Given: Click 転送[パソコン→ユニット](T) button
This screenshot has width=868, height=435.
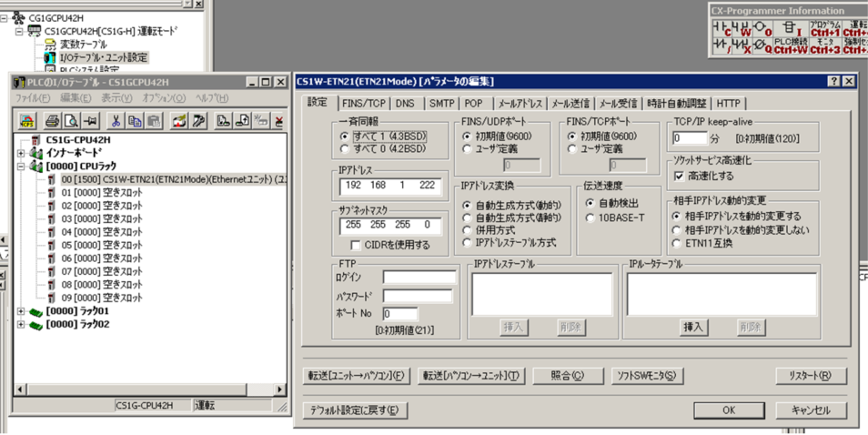Looking at the screenshot, I should [471, 376].
